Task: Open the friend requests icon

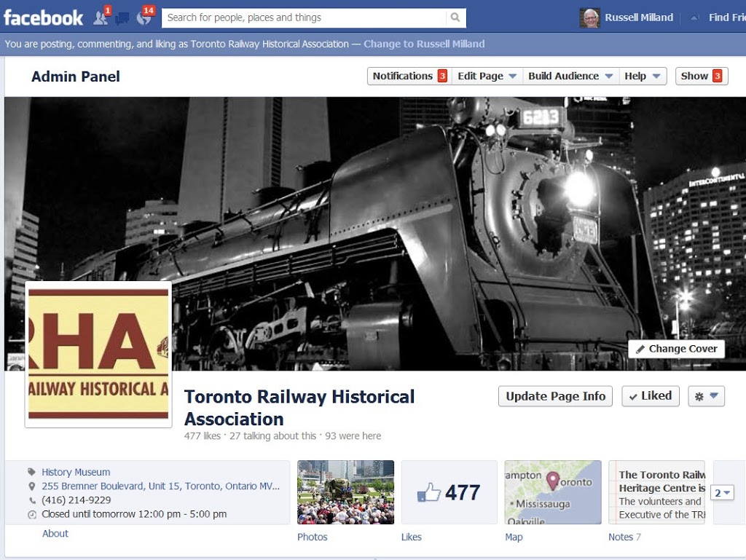Action: pyautogui.click(x=101, y=18)
